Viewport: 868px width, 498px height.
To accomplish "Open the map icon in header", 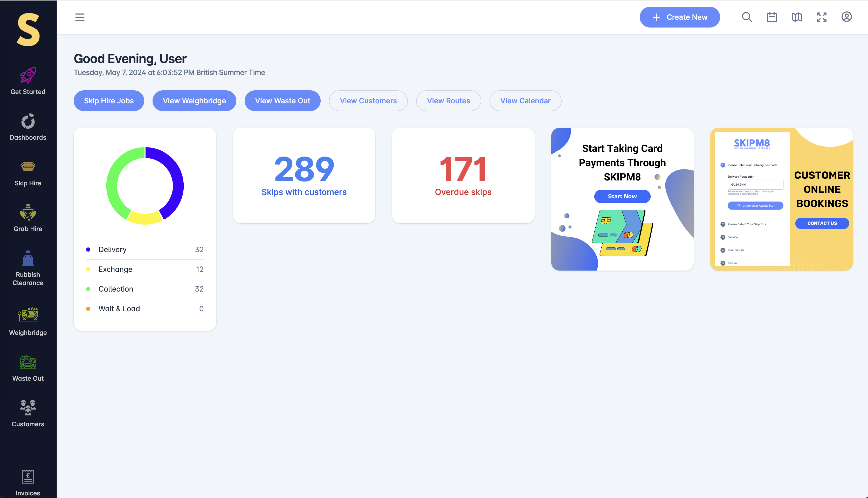I will [797, 17].
